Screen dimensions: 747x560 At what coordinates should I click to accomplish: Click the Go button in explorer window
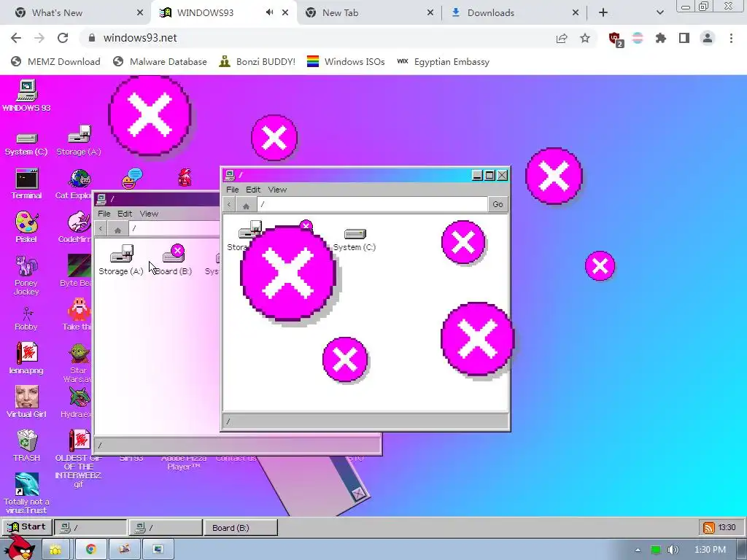[x=498, y=204]
